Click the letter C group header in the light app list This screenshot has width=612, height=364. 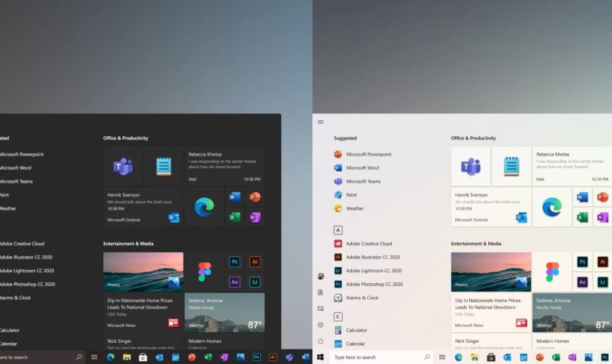point(338,317)
